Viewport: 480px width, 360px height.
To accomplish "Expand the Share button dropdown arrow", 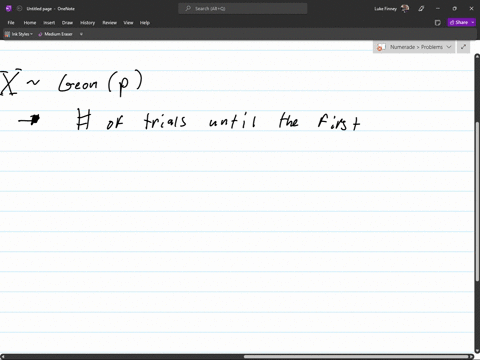I will point(473,22).
